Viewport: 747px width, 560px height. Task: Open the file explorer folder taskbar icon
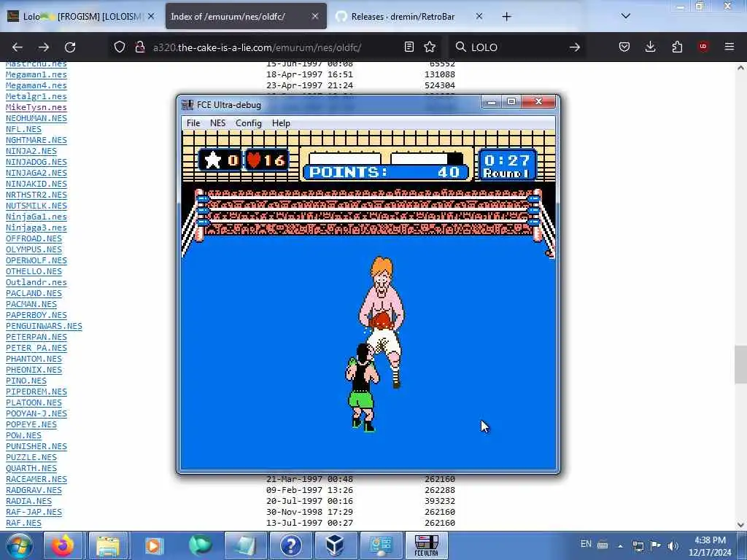click(x=108, y=545)
